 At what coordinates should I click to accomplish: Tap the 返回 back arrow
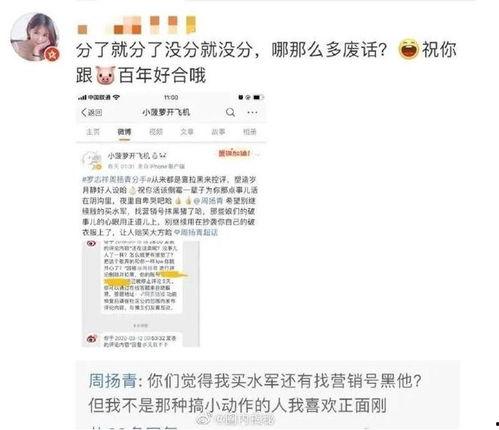(92, 113)
